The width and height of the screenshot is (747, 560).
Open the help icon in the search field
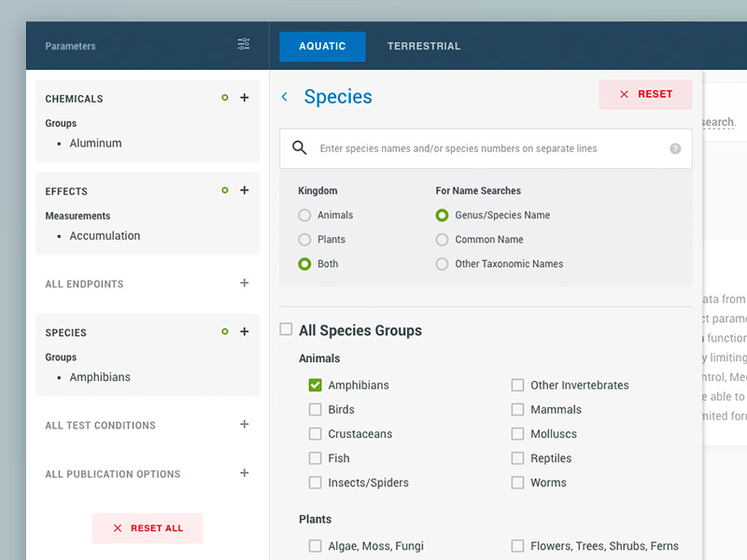pyautogui.click(x=675, y=147)
